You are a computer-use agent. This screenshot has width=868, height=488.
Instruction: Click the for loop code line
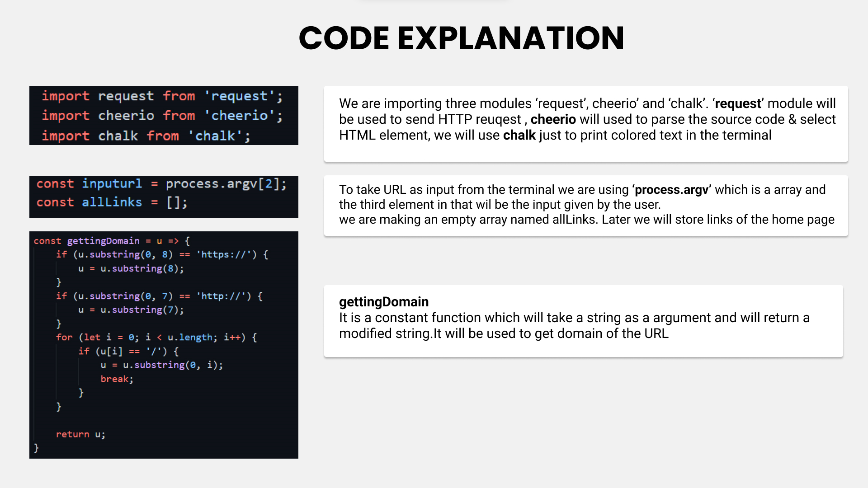[x=156, y=337]
